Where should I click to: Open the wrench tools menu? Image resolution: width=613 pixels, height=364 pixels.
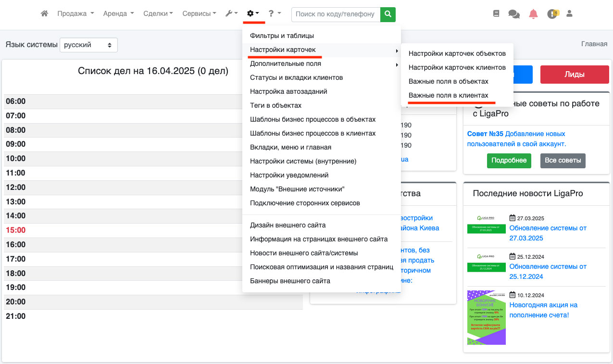coord(231,14)
